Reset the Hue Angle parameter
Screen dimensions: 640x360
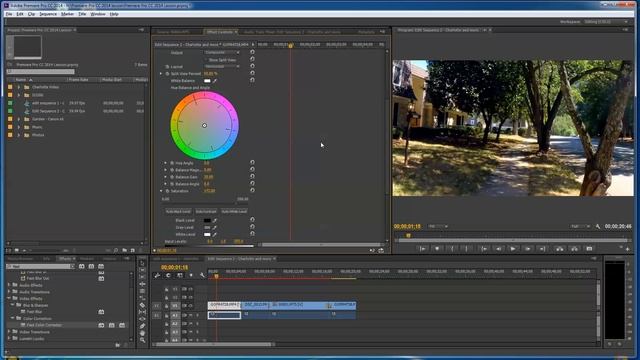pos(252,162)
